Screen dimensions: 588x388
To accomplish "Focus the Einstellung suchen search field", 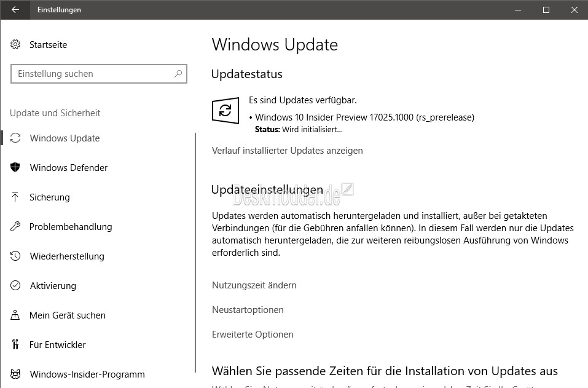I will (99, 74).
